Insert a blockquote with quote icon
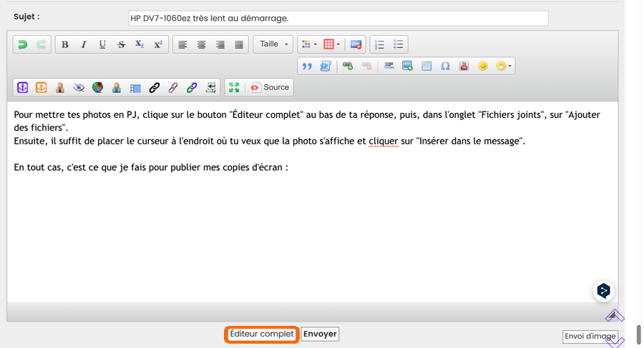The height and width of the screenshot is (348, 644). [308, 66]
